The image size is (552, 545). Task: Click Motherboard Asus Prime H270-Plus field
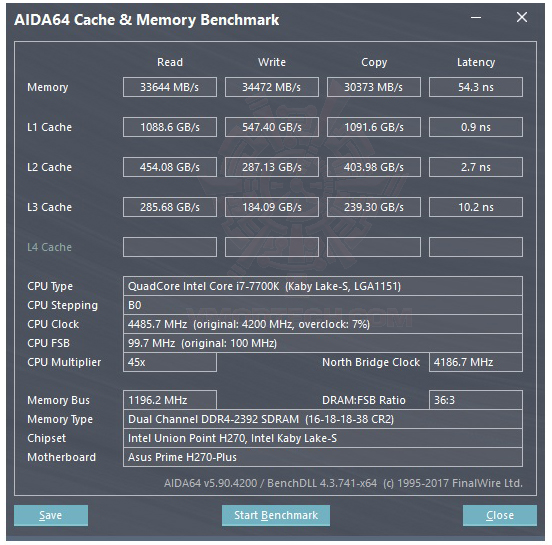323,457
